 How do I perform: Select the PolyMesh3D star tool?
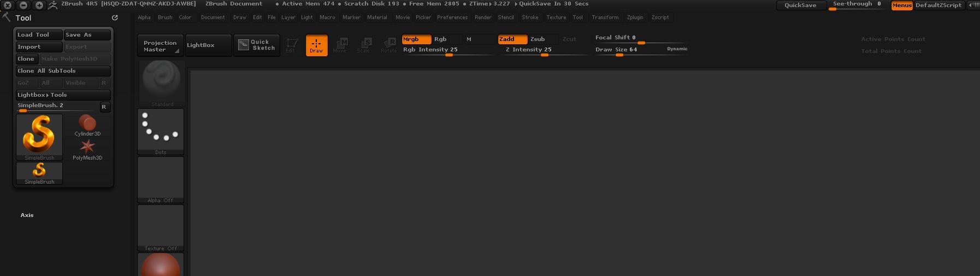point(87,149)
